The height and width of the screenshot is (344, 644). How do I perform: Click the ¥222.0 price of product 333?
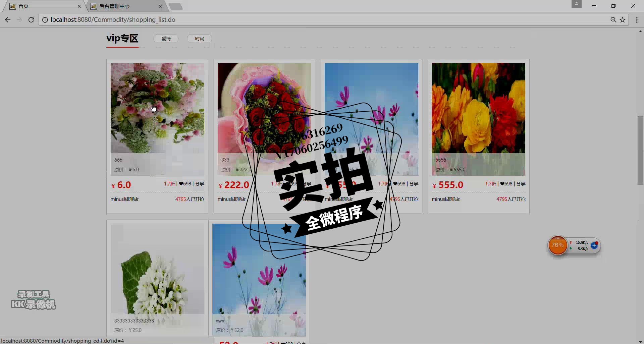(233, 185)
